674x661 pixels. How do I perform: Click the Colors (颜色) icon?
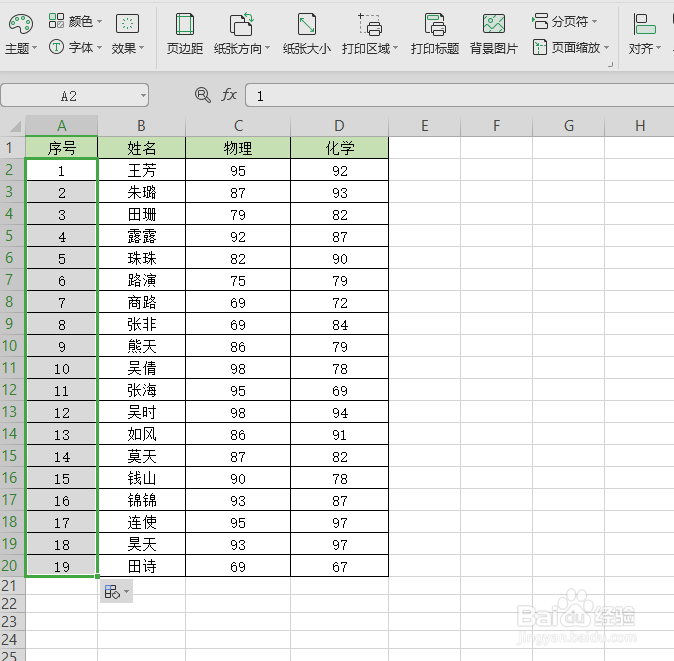[x=56, y=20]
